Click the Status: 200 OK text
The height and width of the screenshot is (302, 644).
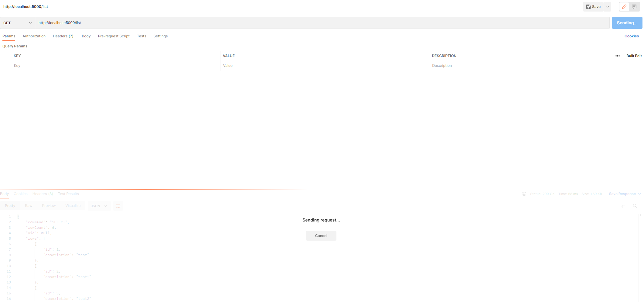tap(542, 194)
